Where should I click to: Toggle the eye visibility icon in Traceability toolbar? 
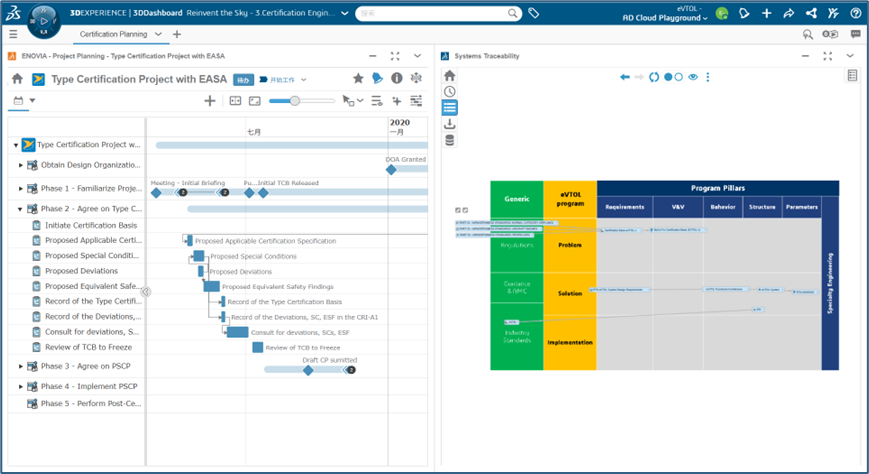pos(693,77)
